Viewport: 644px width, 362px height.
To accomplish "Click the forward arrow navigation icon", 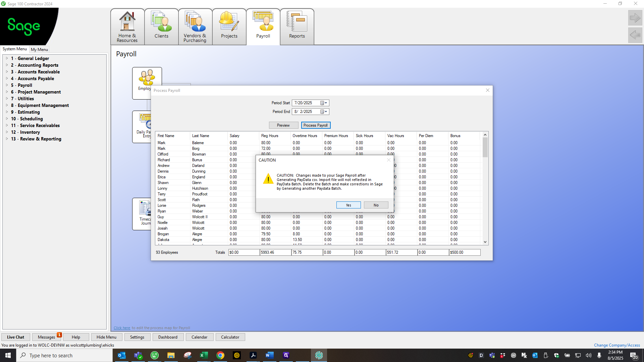I will tap(635, 18).
